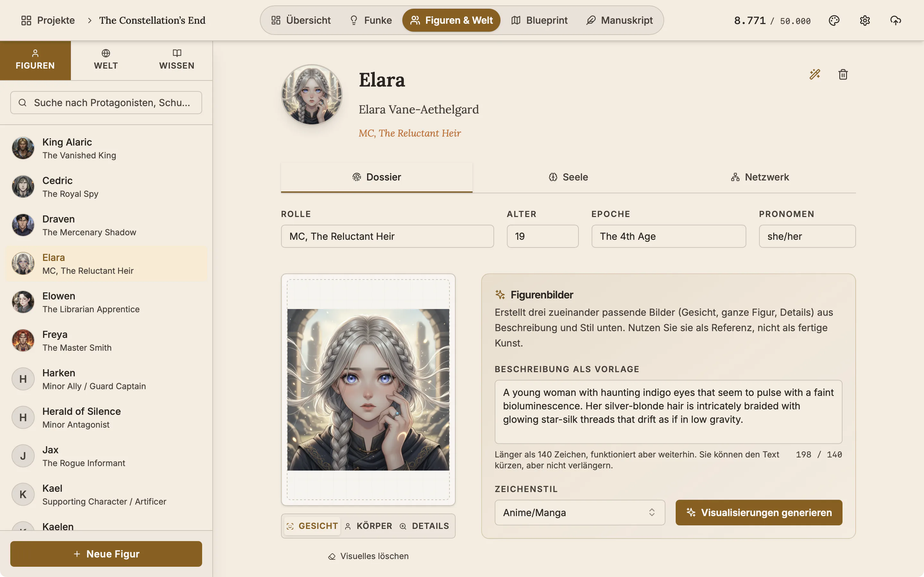Switch image view to Gesicht
This screenshot has height=577, width=924.
point(312,526)
